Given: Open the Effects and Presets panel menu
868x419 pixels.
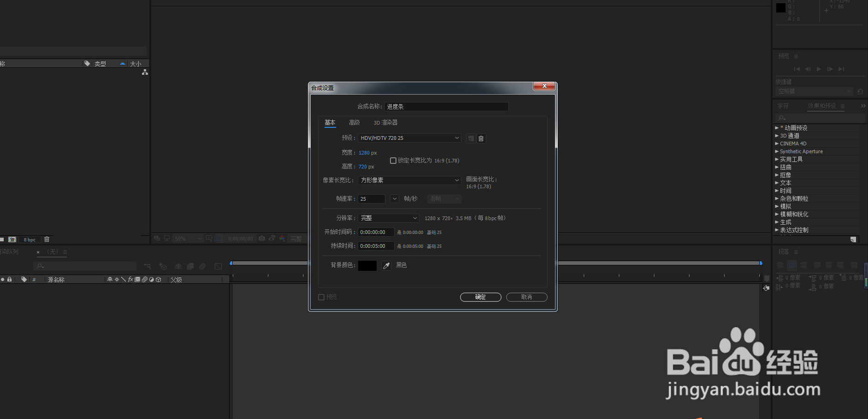Looking at the screenshot, I should coord(842,106).
